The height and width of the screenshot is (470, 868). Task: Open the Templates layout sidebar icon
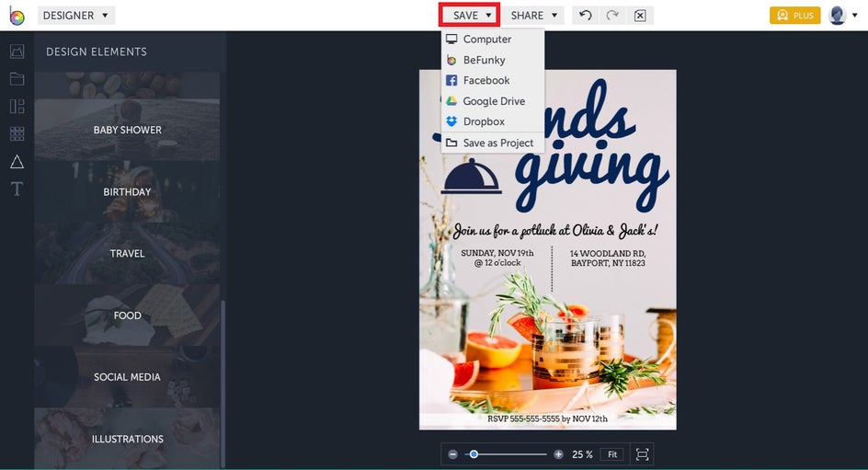point(17,107)
